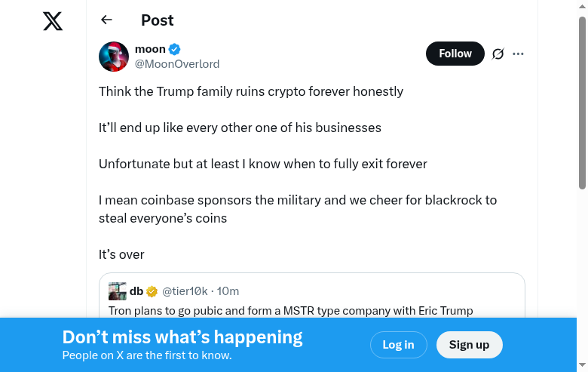
Task: Open Grok explain icon beside Follow
Action: (498, 54)
